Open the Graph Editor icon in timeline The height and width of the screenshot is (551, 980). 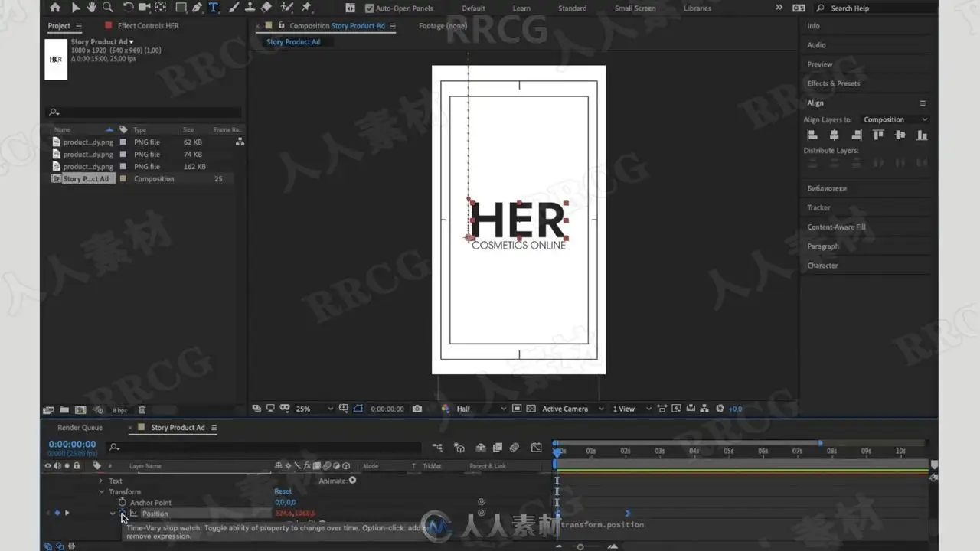coord(537,447)
